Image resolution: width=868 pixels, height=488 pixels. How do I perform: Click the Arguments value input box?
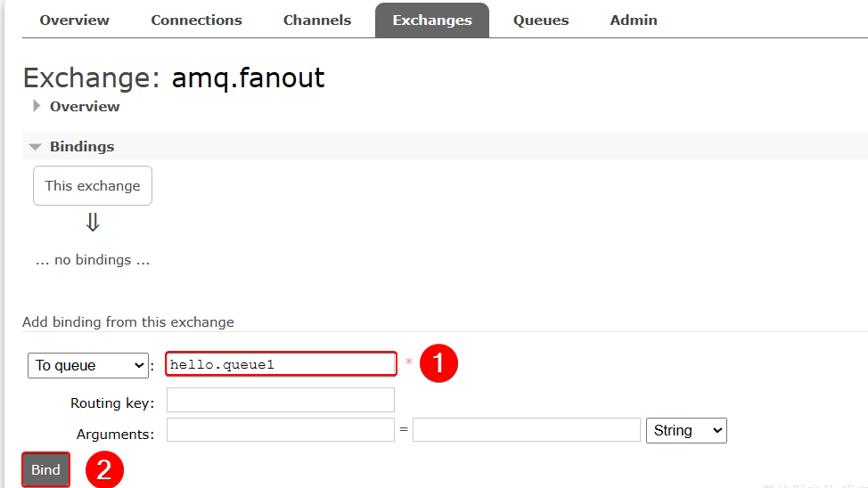pos(527,430)
